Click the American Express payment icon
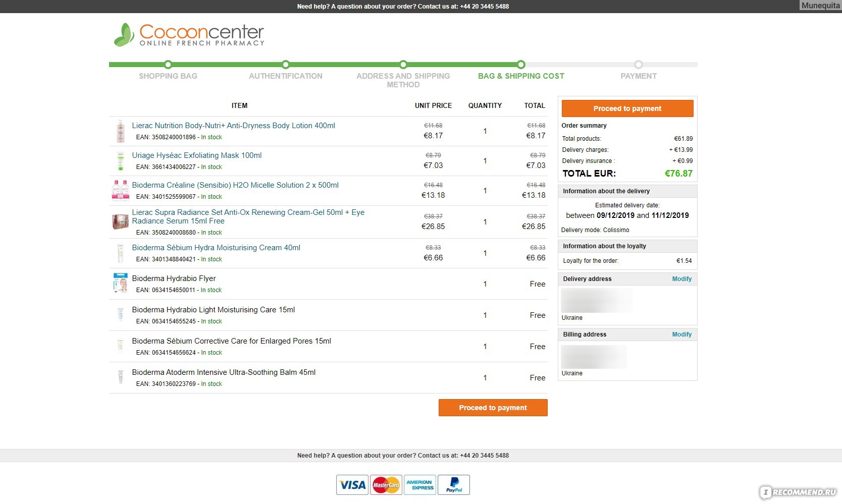842x504 pixels. (x=420, y=485)
